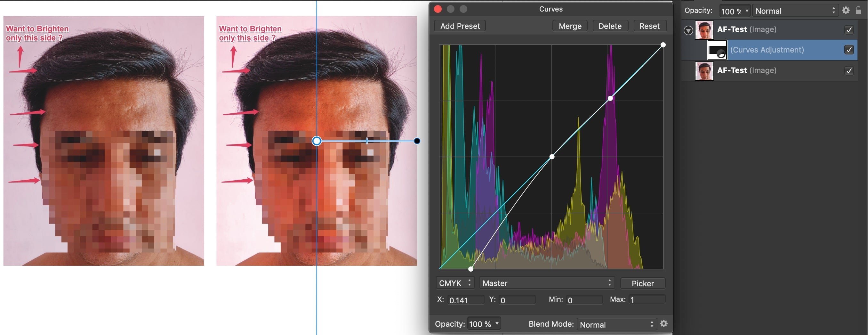Viewport: 868px width, 335px height.
Task: Toggle visibility of bottom AF-Test layer
Action: pos(848,71)
